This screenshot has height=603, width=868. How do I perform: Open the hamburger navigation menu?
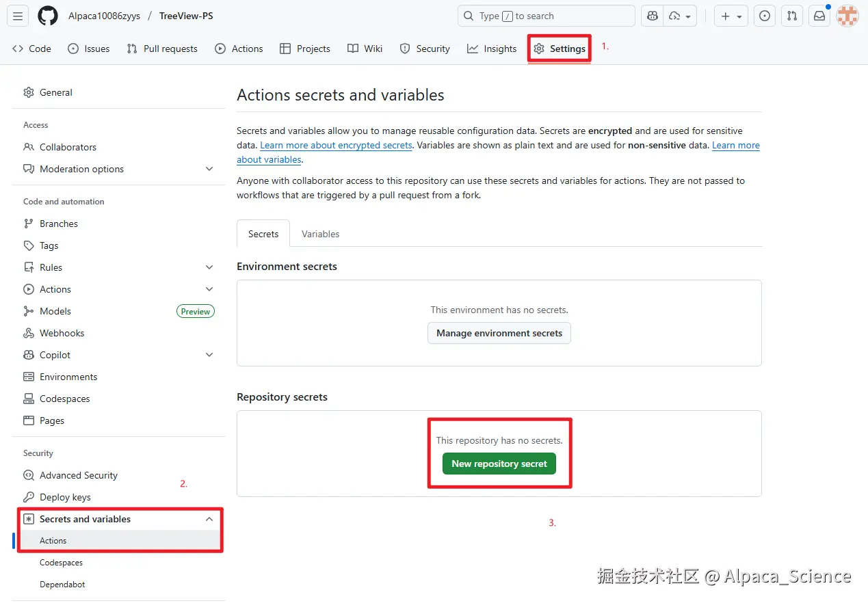[x=18, y=16]
